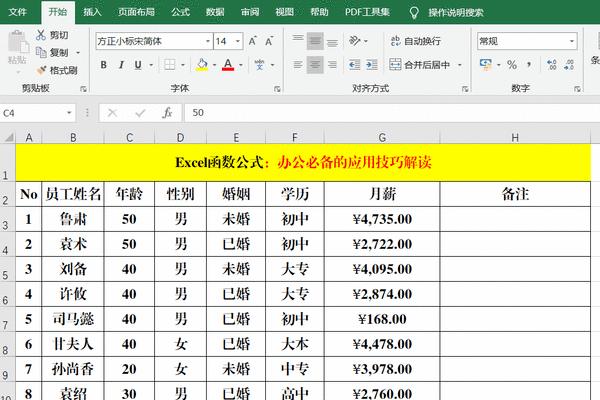Screen dimensions: 600x400
Task: Increase font size with large A icon
Action: [x=253, y=41]
